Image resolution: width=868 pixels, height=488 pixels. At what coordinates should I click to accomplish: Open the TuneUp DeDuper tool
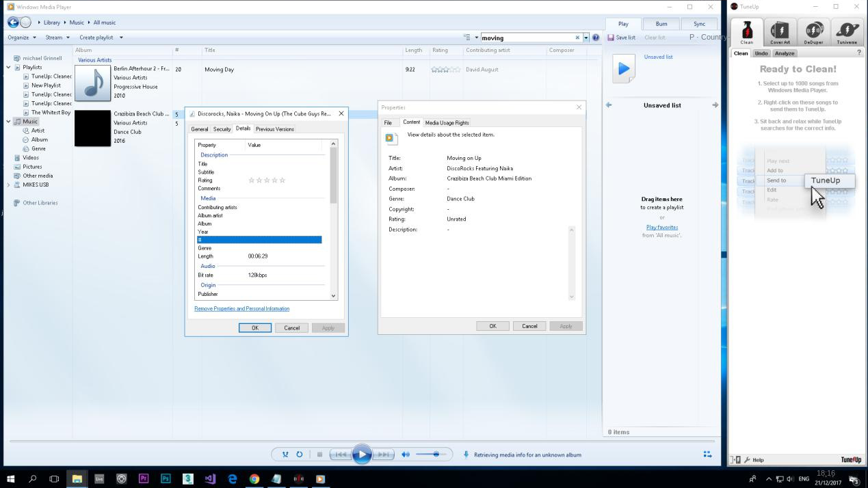pyautogui.click(x=813, y=32)
